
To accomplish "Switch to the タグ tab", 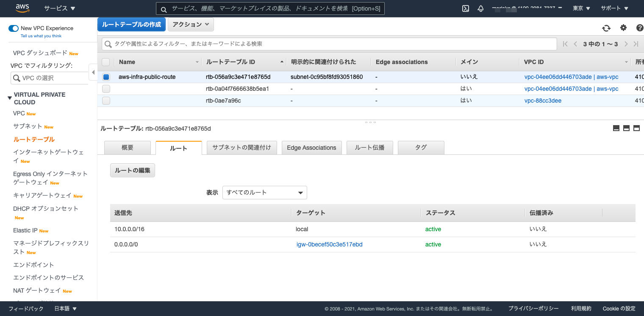I will [x=421, y=148].
